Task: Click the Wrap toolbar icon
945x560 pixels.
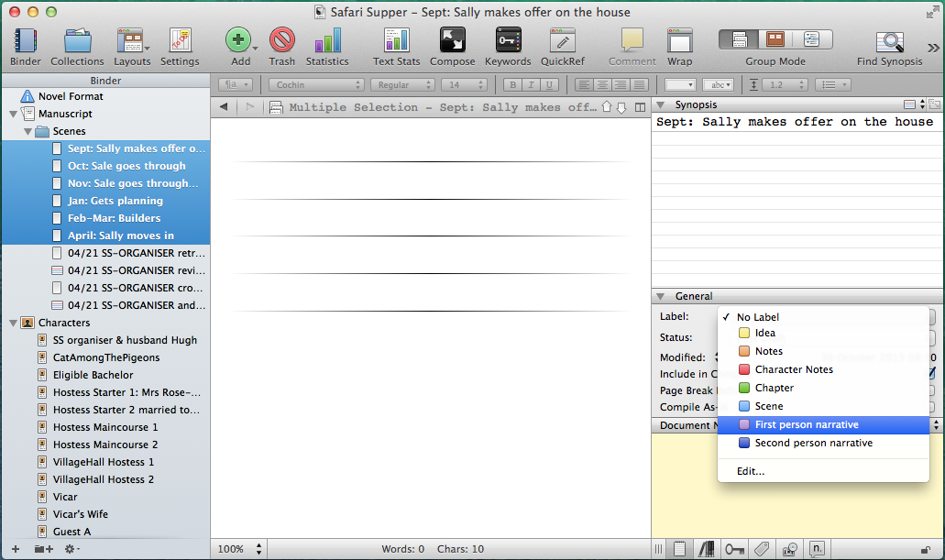Action: pyautogui.click(x=680, y=47)
